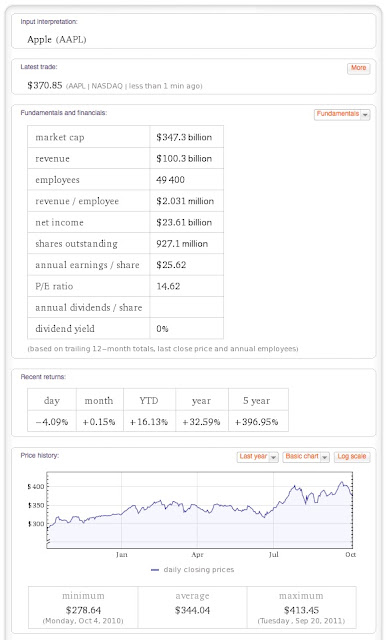Screen dimensions: 389x640
Task: Click the Fundamentals and financials heading
Action: pyautogui.click(x=64, y=113)
